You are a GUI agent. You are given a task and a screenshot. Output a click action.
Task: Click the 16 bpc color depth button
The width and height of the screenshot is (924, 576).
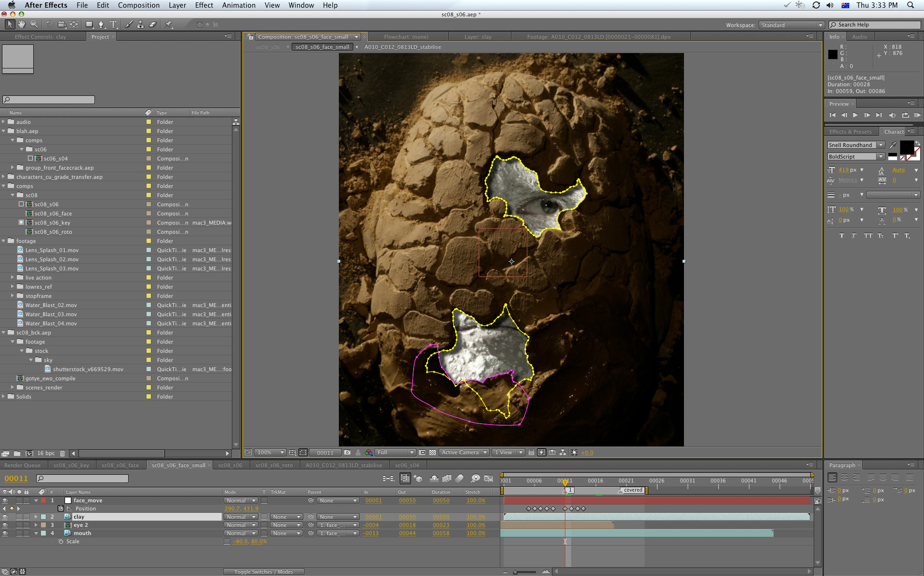(x=46, y=453)
